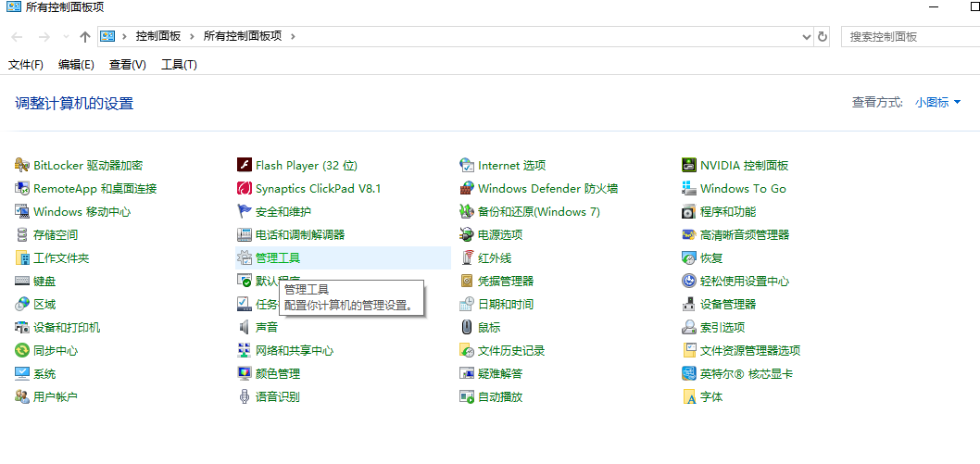
Task: Click the 字体 folder icon
Action: 689,397
